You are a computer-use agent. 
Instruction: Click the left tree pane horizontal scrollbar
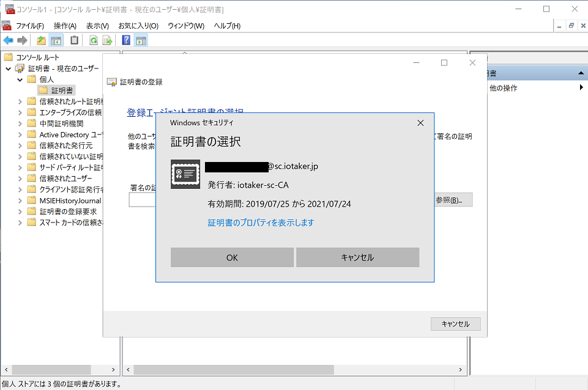[x=61, y=370]
